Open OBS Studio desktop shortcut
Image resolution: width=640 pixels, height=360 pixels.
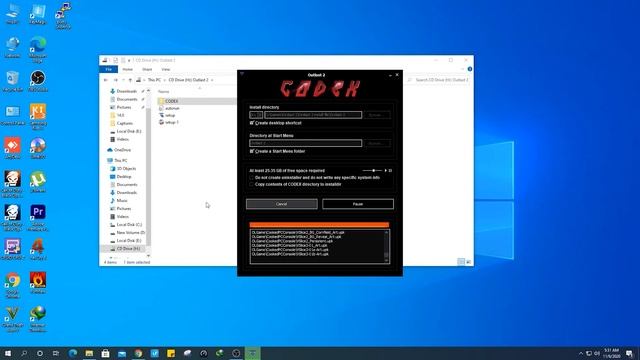pos(38,81)
